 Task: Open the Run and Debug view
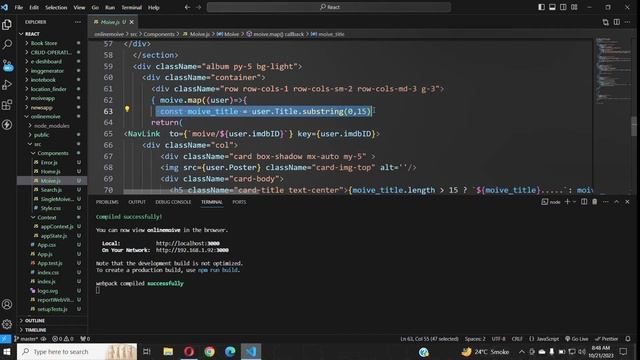point(7,85)
